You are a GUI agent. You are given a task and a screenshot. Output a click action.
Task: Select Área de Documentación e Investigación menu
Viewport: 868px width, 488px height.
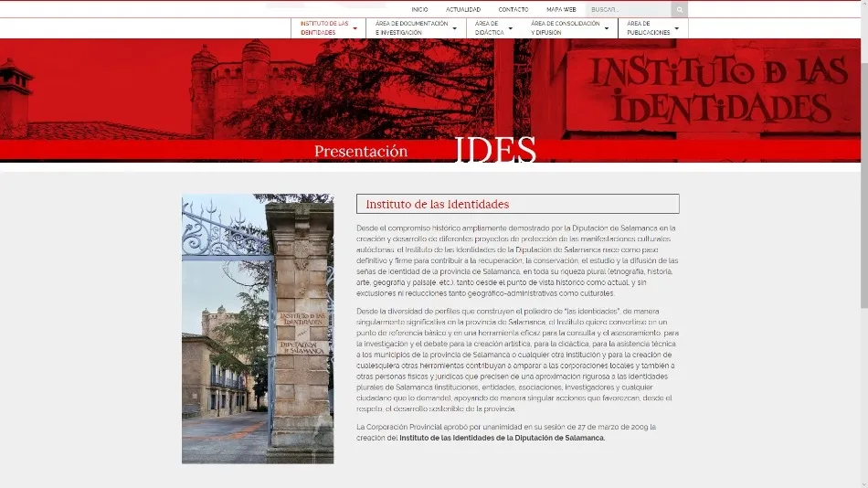pos(411,27)
